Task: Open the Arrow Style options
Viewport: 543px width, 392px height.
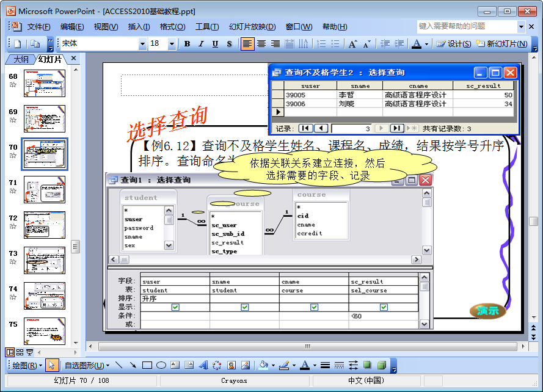Action: click(x=353, y=365)
